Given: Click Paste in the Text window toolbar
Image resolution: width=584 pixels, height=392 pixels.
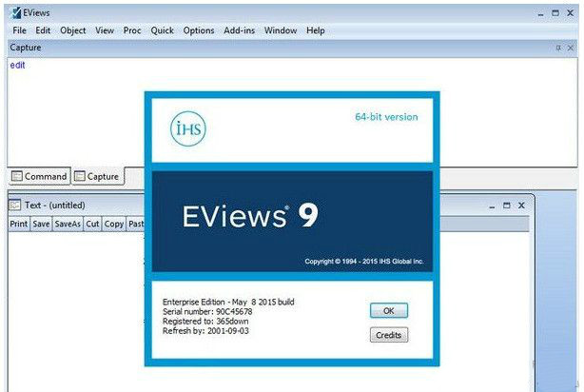Looking at the screenshot, I should pyautogui.click(x=136, y=224).
